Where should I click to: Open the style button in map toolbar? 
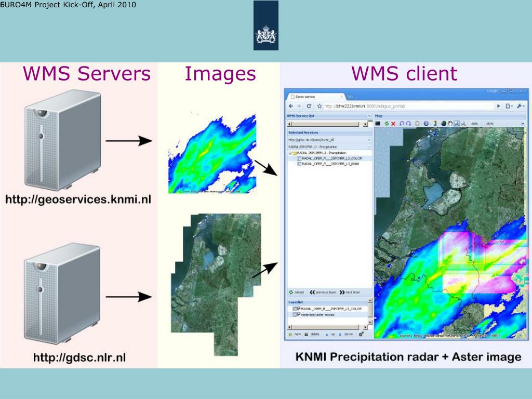click(489, 124)
